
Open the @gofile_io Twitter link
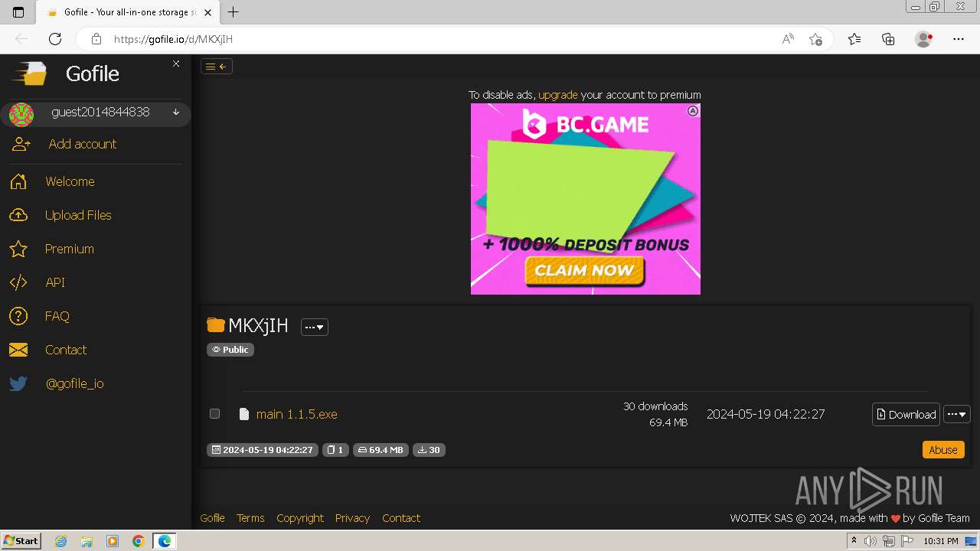[74, 383]
